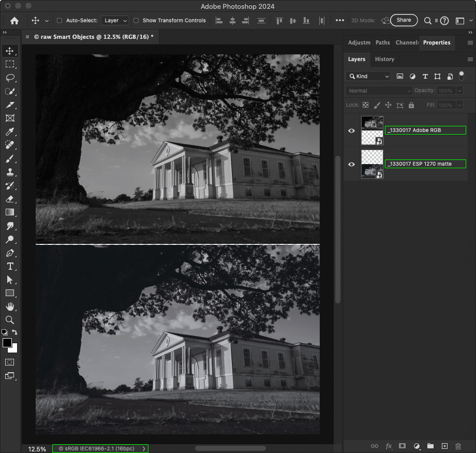Select the Brush tool

[10, 158]
